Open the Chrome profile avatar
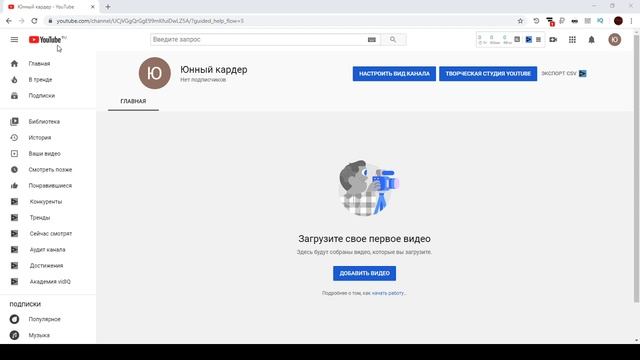 [618, 21]
